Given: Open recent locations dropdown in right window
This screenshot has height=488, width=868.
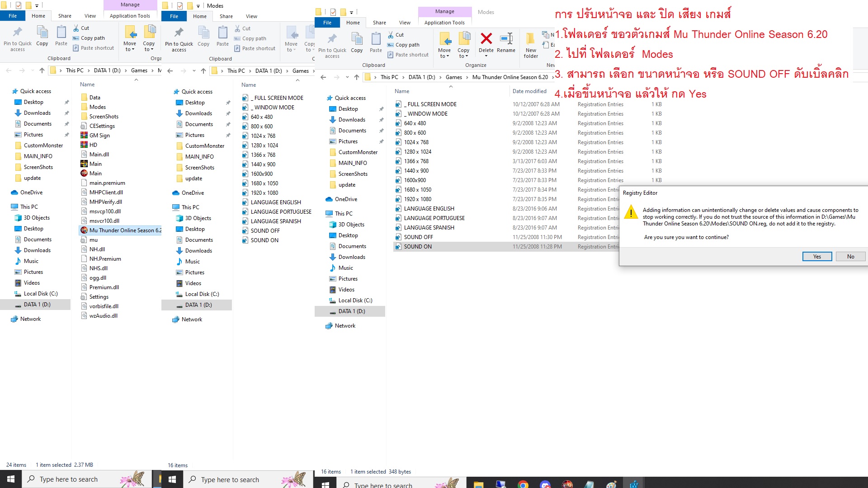Looking at the screenshot, I should click(x=347, y=77).
